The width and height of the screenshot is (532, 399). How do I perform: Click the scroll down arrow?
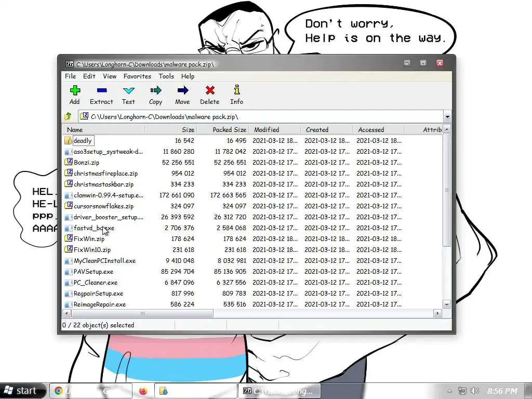[447, 304]
